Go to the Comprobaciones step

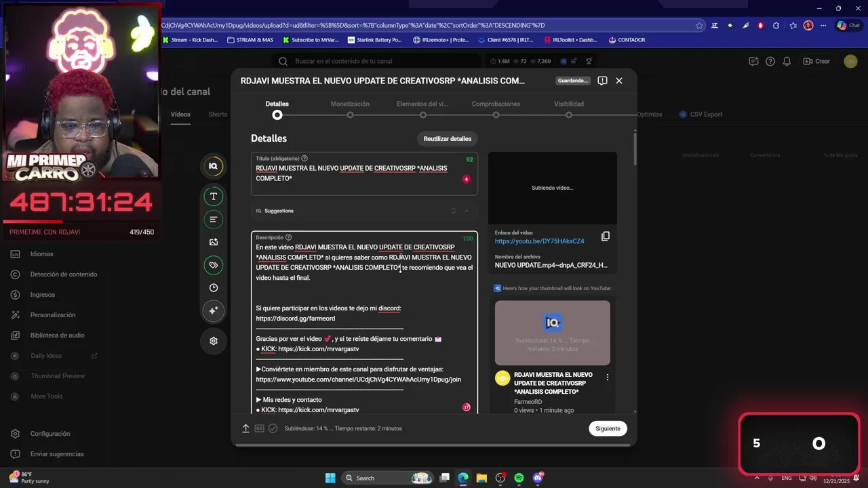click(x=496, y=108)
